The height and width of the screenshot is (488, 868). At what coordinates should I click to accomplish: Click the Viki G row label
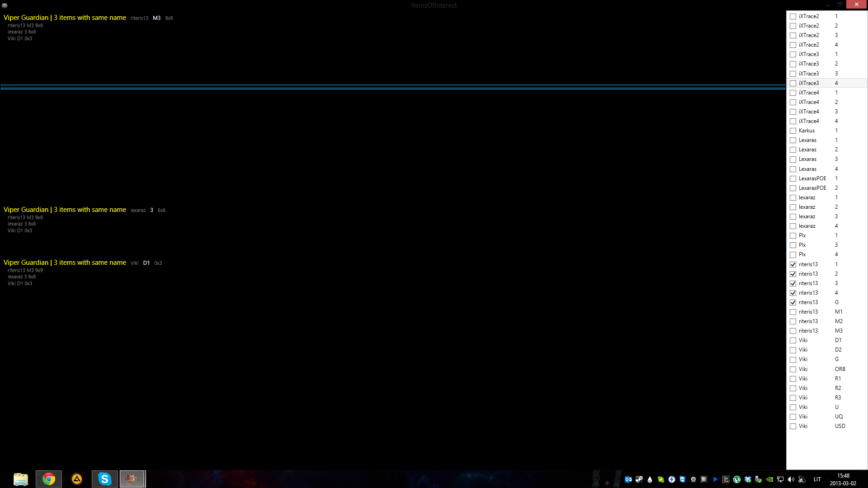coord(803,359)
